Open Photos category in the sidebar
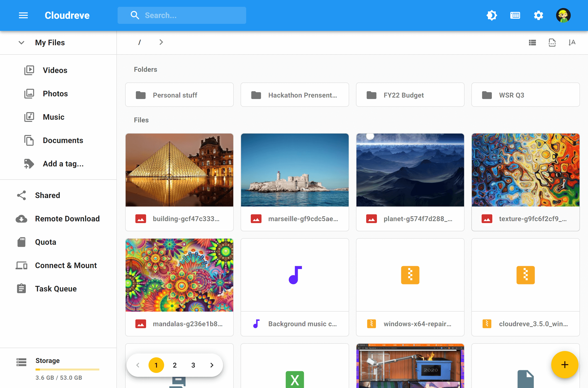The image size is (588, 388). (x=55, y=94)
